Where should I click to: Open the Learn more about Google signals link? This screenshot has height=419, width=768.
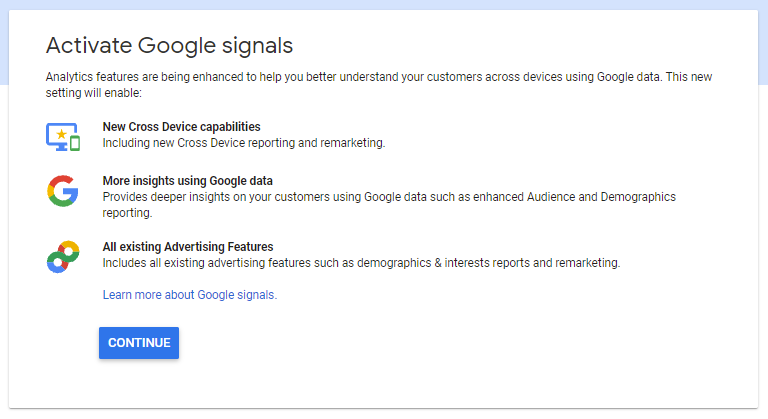tap(189, 295)
